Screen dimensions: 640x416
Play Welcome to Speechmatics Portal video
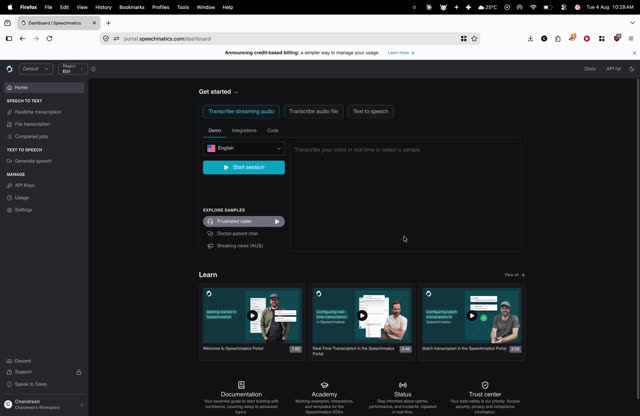point(252,316)
